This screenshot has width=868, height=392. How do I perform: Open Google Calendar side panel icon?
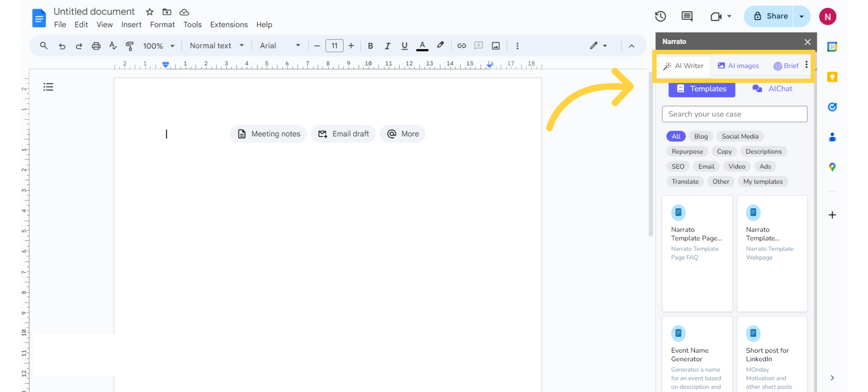pos(832,47)
